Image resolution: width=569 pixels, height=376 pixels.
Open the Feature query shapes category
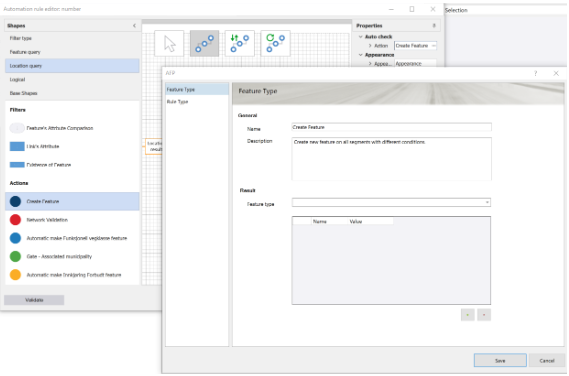[x=72, y=52]
